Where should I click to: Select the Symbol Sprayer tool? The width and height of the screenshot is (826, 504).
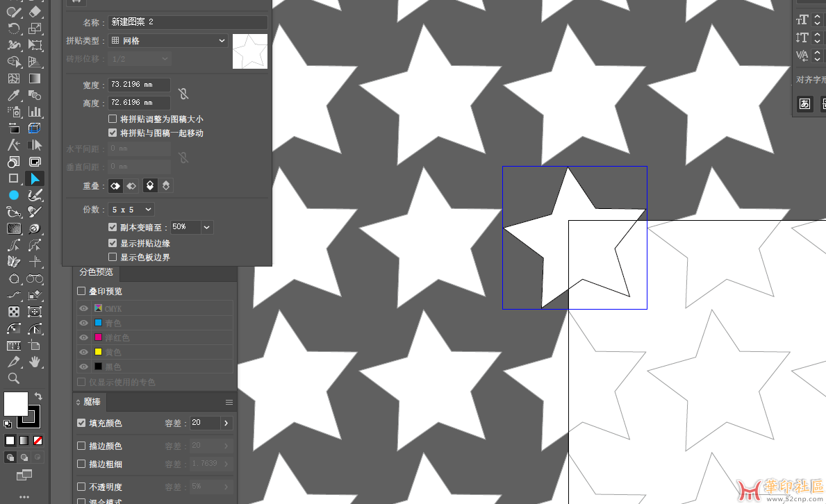coord(14,112)
